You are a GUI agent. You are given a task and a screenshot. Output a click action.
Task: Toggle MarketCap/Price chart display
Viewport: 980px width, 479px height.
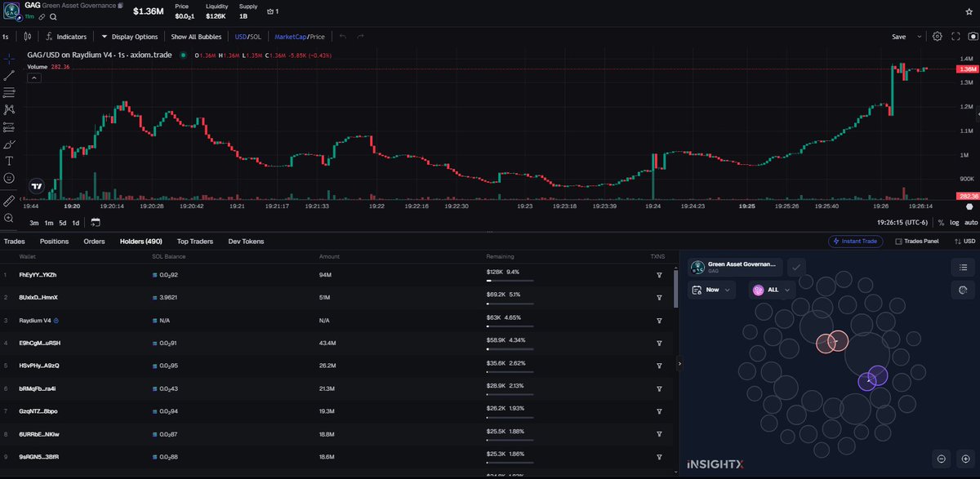click(300, 37)
